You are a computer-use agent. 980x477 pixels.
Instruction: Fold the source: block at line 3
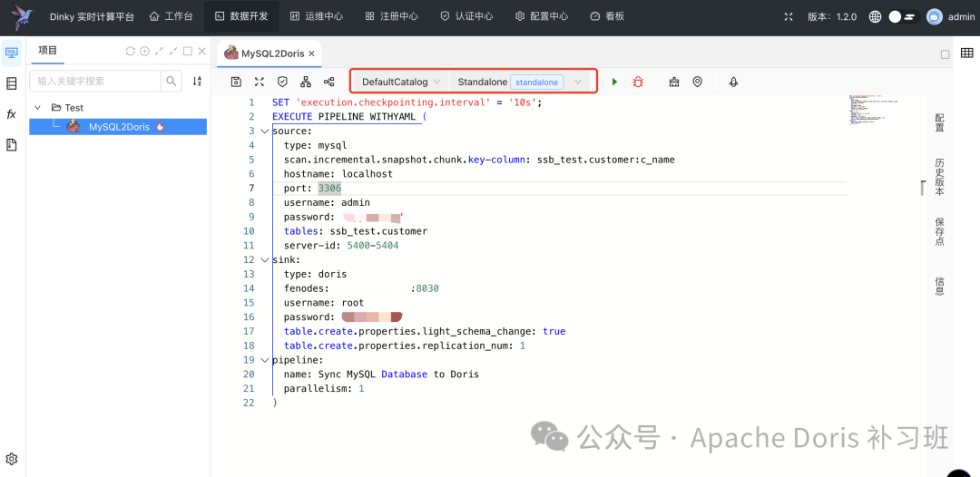pos(266,131)
